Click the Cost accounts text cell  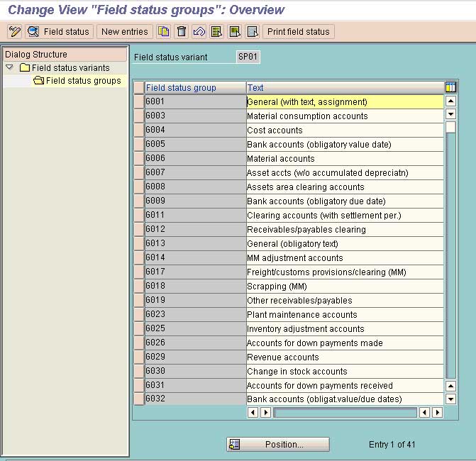[x=345, y=130]
